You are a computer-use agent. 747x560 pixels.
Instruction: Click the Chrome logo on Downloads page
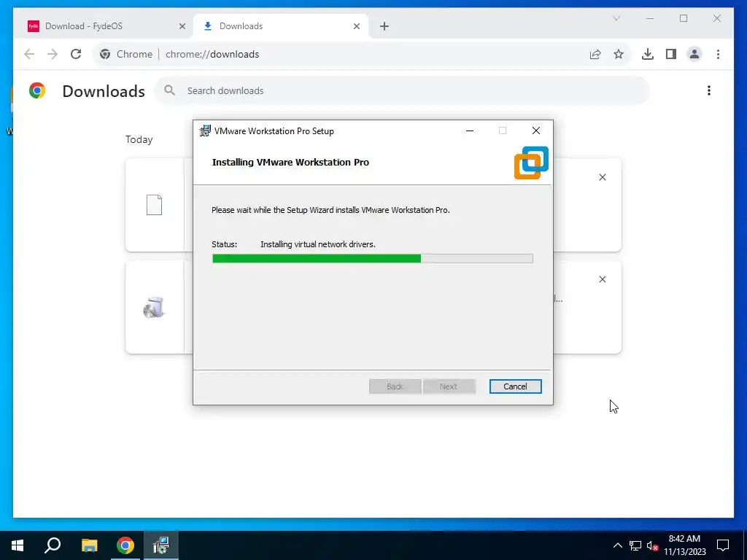pyautogui.click(x=37, y=90)
